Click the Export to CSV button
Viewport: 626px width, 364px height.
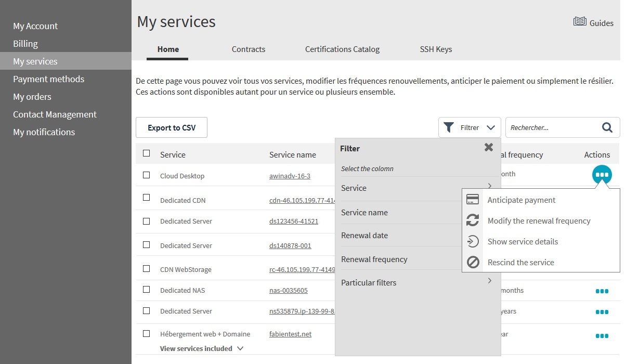(x=172, y=127)
